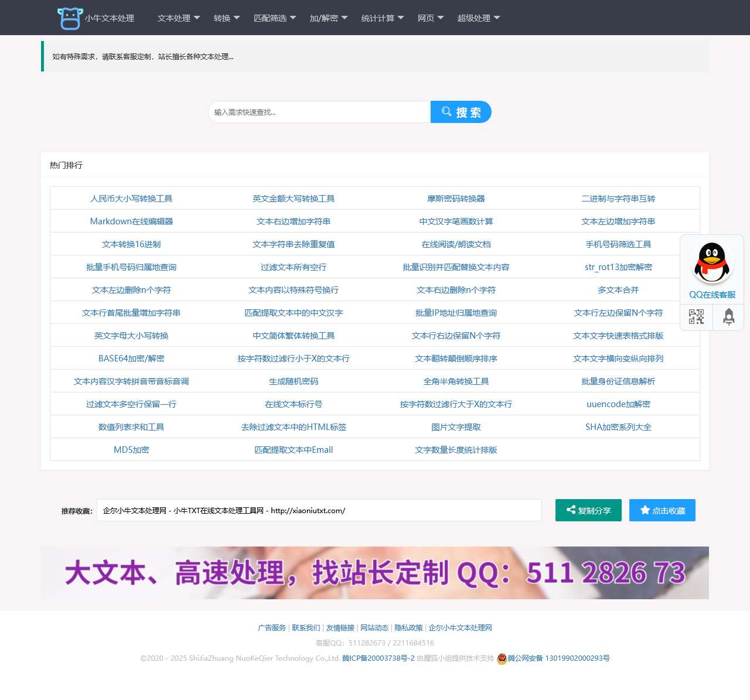Open the MD5加密 tool link
The height and width of the screenshot is (700, 750).
(131, 449)
